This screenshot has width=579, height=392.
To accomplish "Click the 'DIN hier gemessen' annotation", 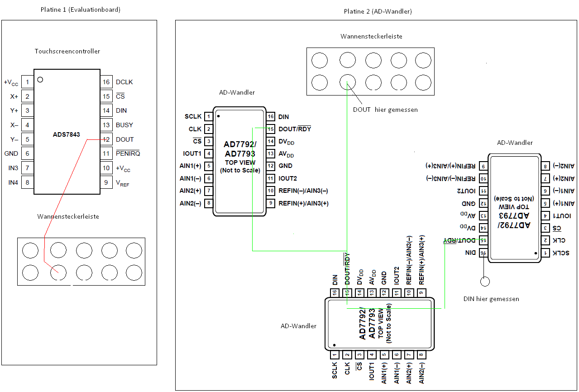I will tap(491, 299).
